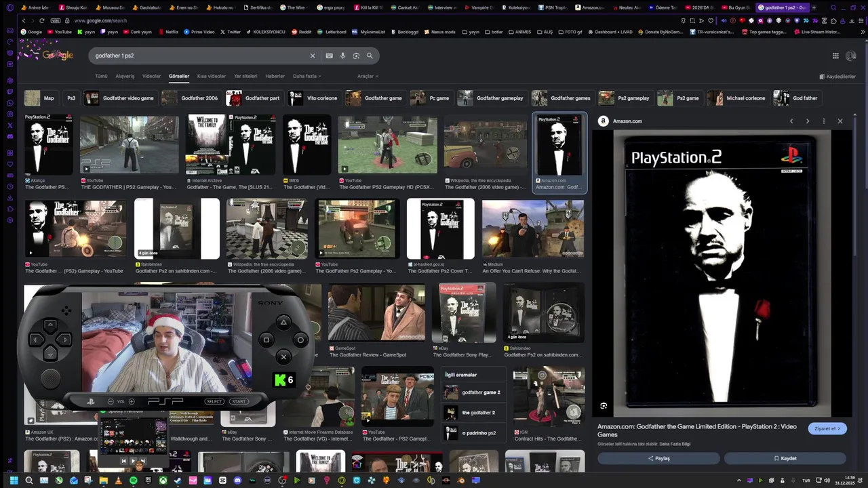Open Xbox app from the taskbar
The width and height of the screenshot is (868, 488).
pos(163,481)
